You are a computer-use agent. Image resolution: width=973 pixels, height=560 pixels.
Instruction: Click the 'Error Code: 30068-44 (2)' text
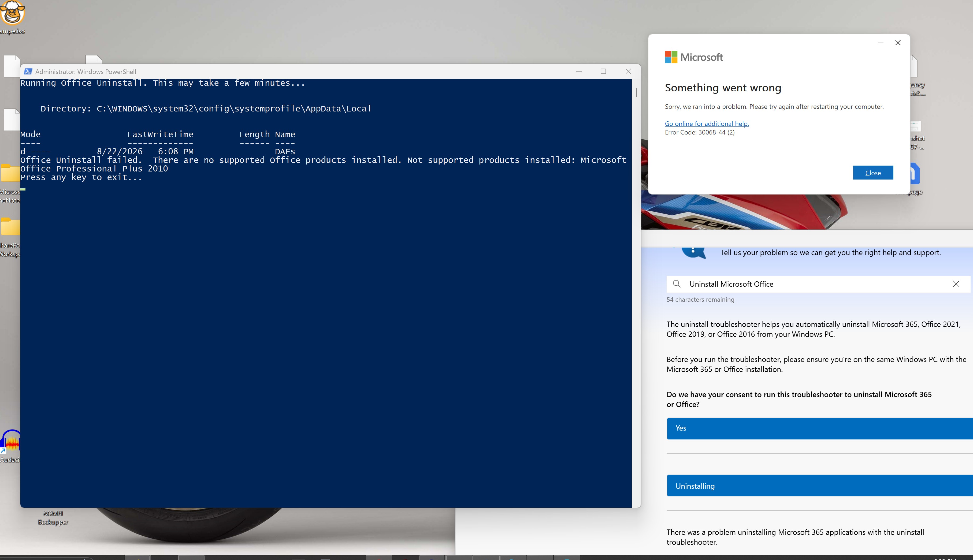click(x=699, y=132)
